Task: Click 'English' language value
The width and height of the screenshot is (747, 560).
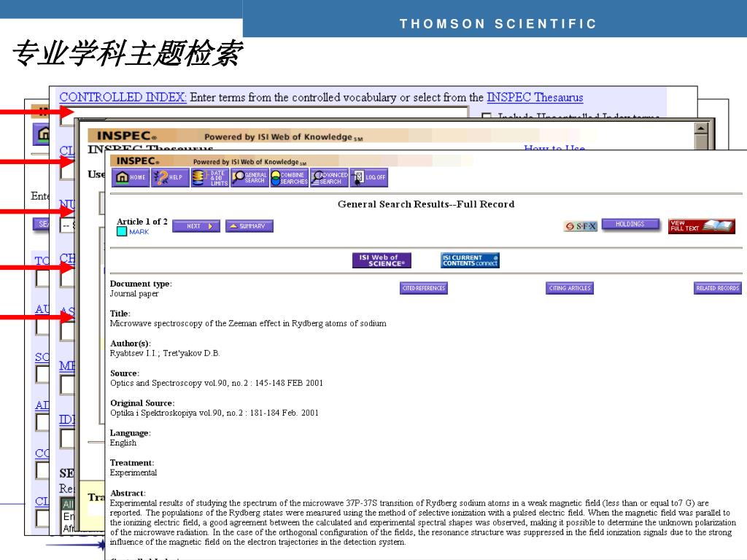Action: pos(123,443)
